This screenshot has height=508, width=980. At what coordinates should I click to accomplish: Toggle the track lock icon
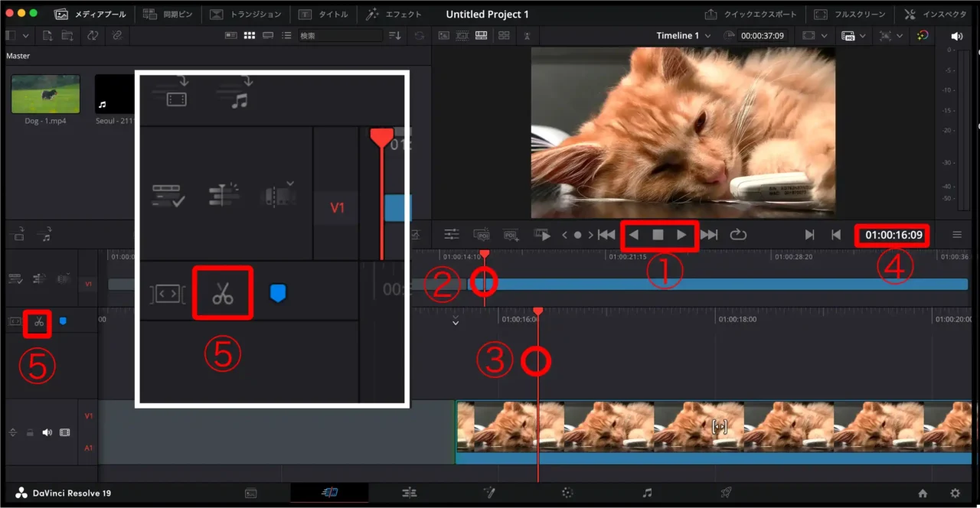pyautogui.click(x=30, y=432)
